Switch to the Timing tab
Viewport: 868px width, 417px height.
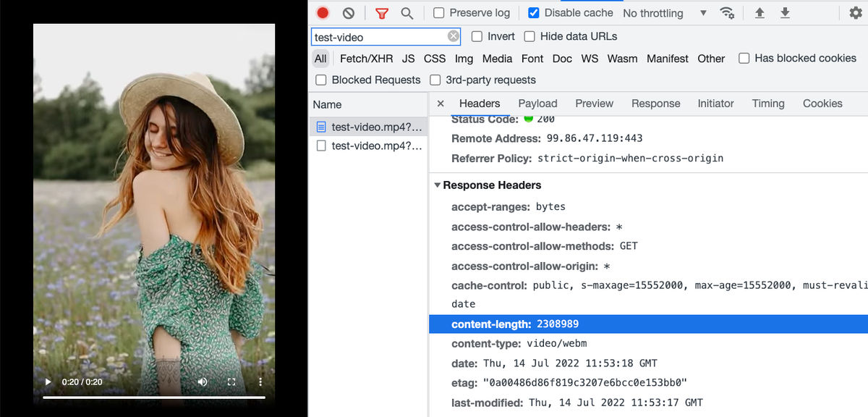click(768, 104)
